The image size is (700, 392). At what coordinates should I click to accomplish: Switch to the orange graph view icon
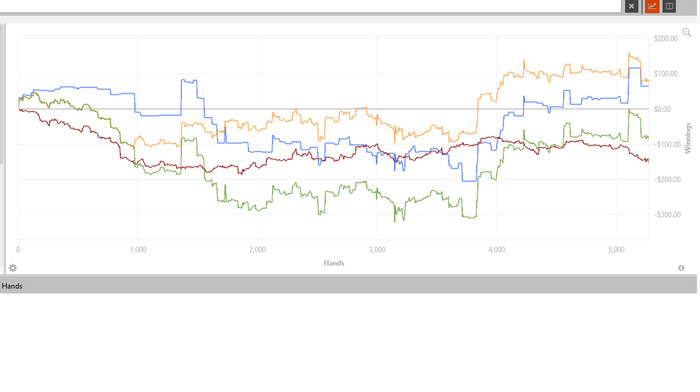click(652, 6)
